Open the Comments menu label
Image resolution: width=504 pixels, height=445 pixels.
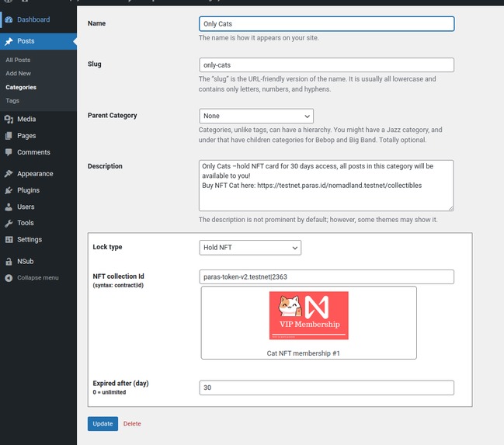click(33, 152)
